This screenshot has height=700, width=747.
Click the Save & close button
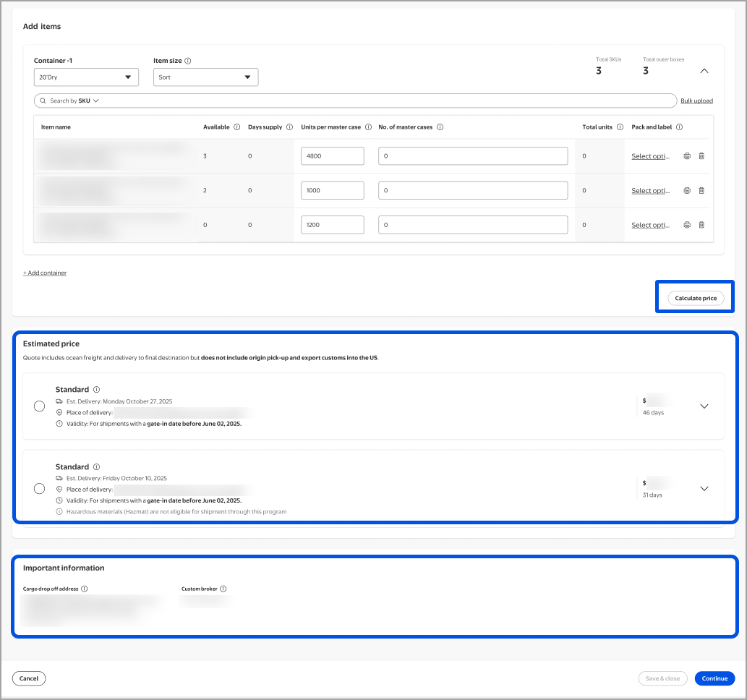point(662,678)
